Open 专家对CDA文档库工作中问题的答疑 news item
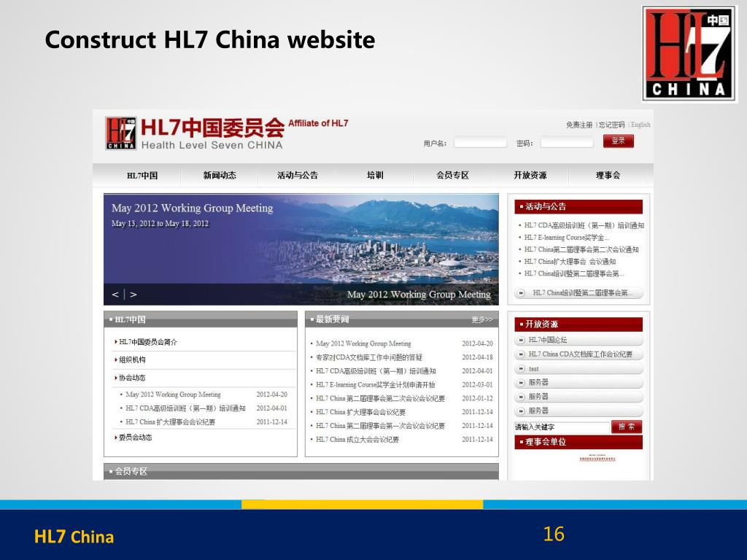Screen dimensions: 747x560 368,357
